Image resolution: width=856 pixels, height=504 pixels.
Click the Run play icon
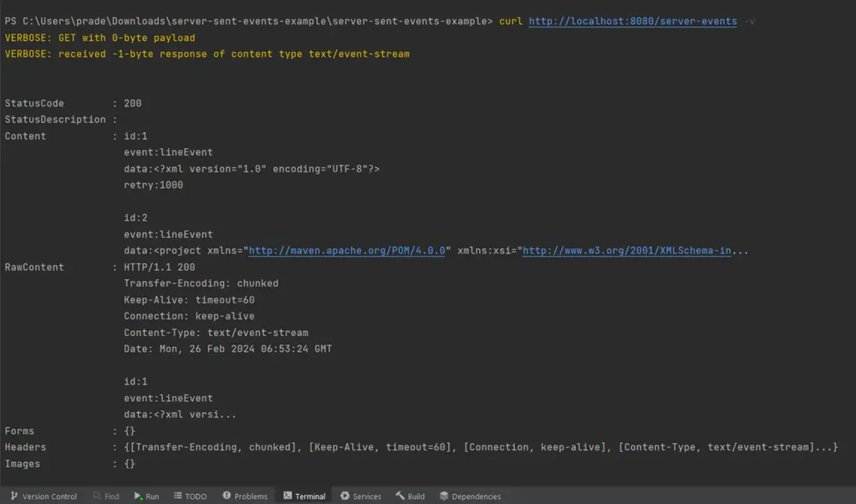pos(138,496)
